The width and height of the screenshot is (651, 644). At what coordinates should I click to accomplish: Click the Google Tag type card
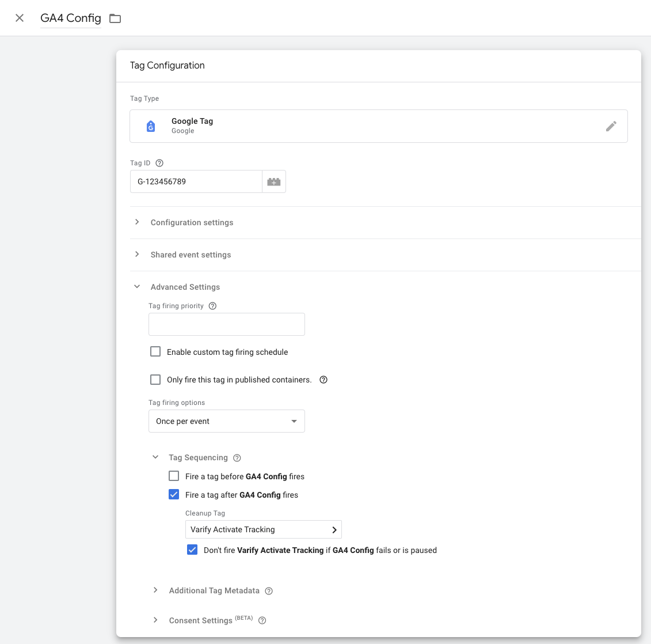coord(379,126)
